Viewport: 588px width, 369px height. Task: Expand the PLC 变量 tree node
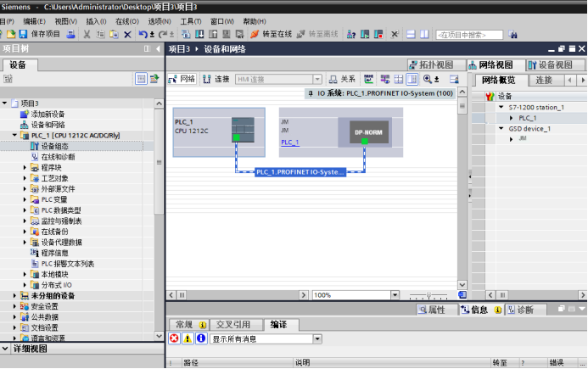25,199
